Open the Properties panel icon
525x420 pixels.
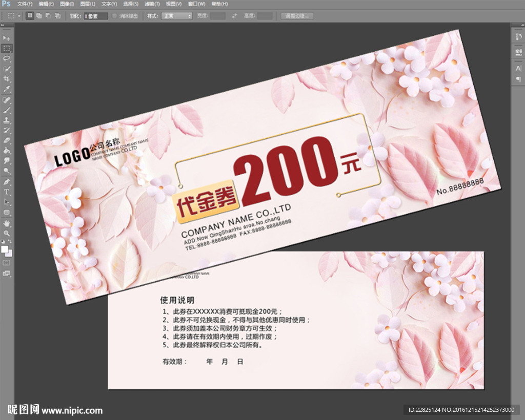[519, 52]
